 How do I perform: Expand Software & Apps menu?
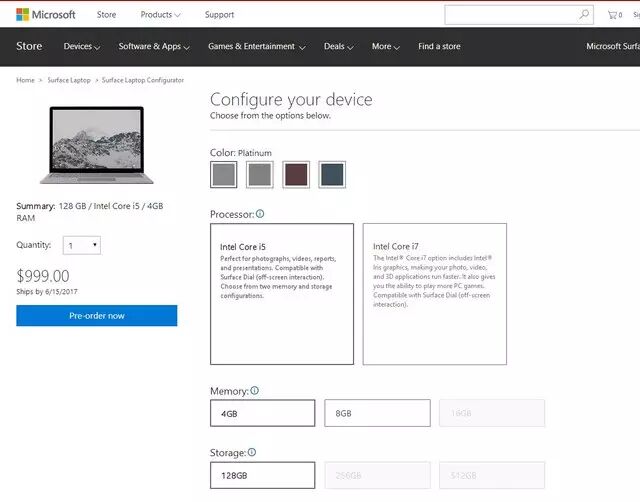[x=154, y=47]
